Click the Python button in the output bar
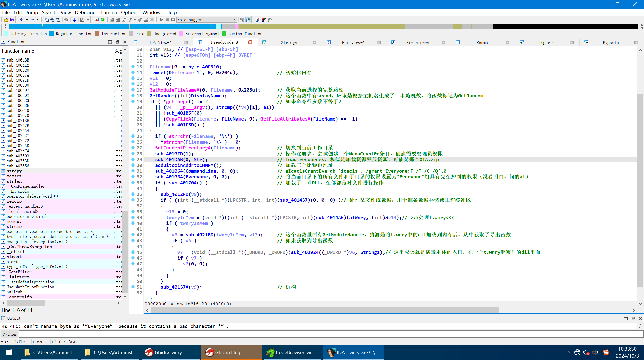The width and height of the screenshot is (644, 360). [x=9, y=334]
